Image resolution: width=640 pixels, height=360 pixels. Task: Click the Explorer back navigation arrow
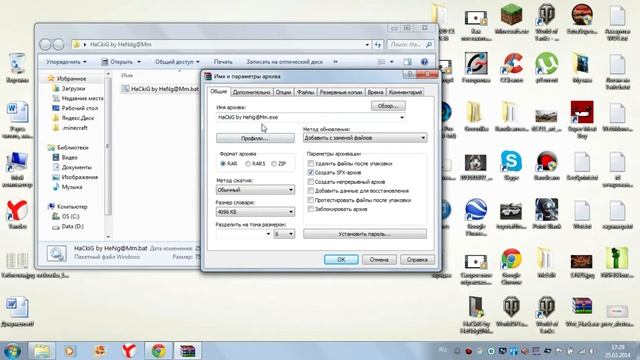point(45,44)
